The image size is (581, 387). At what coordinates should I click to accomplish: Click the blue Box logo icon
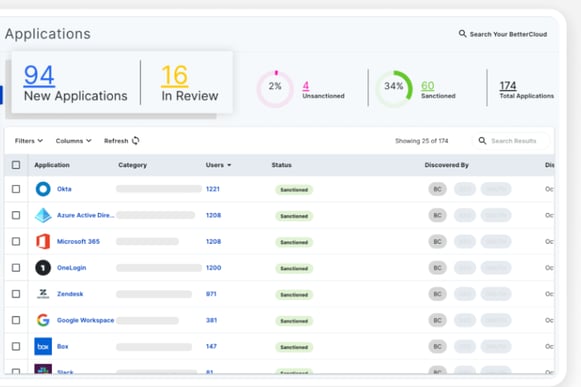(x=43, y=346)
